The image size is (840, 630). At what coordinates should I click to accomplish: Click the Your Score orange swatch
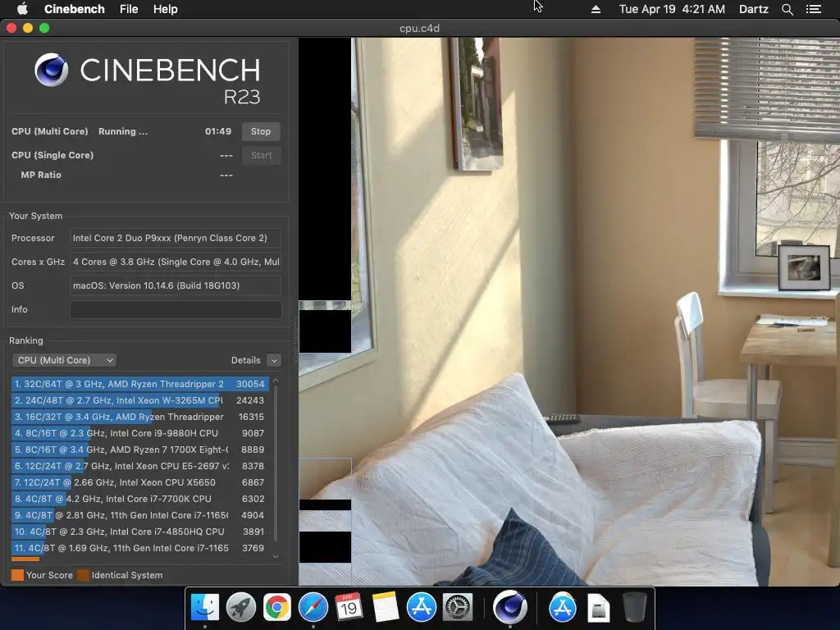[x=18, y=575]
